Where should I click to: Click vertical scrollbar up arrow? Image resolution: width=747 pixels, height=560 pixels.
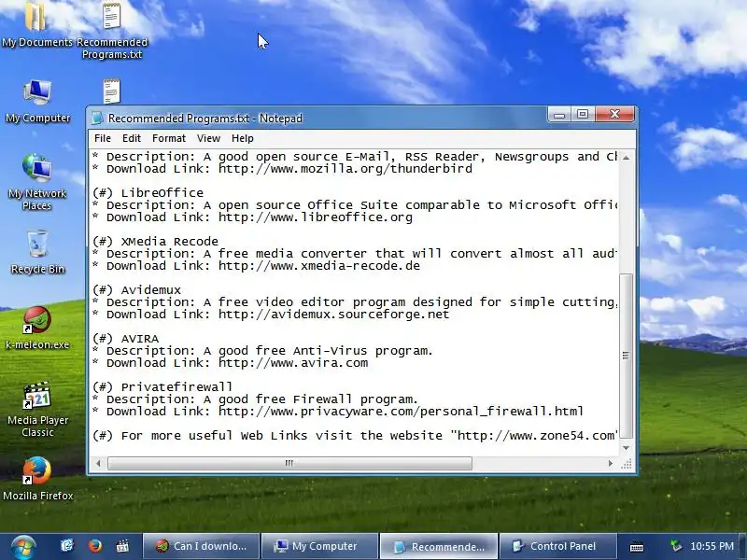(x=626, y=157)
